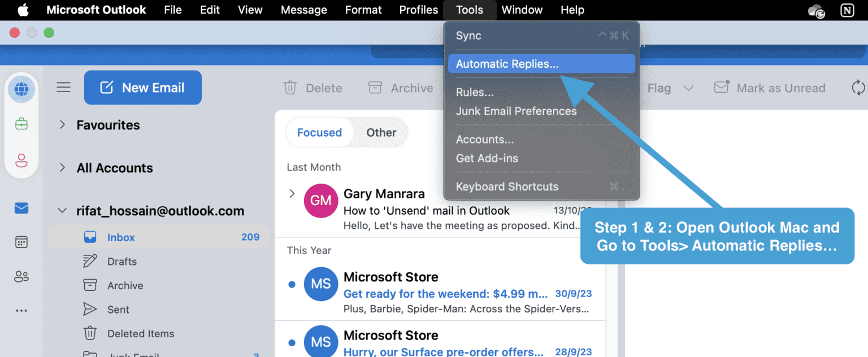Archive the message with the Archive toolbar icon
The image size is (868, 357).
click(374, 88)
